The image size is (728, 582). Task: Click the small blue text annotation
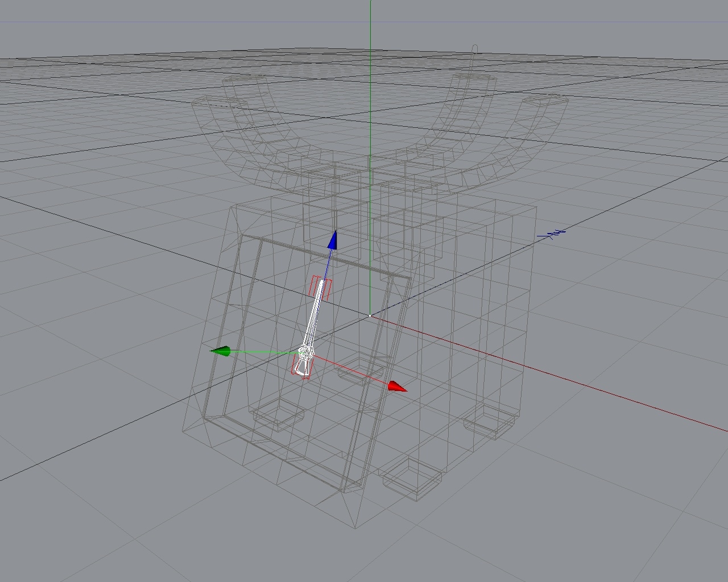pos(553,232)
